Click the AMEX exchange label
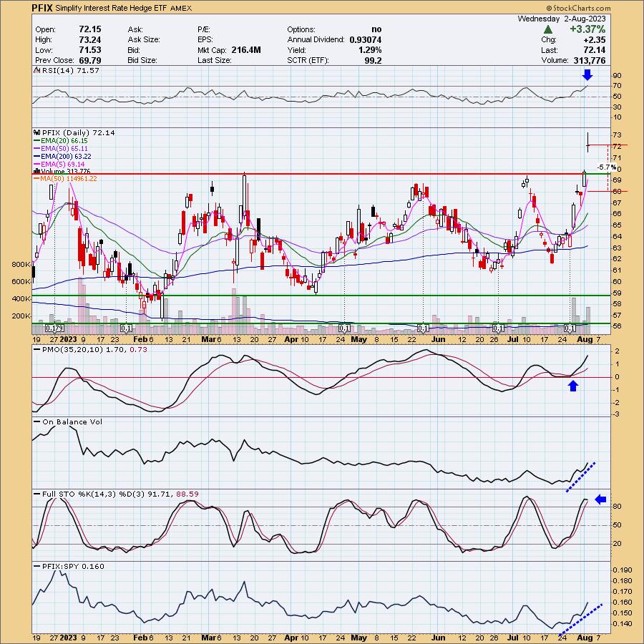Screen dimensions: 644x644 pos(181,8)
